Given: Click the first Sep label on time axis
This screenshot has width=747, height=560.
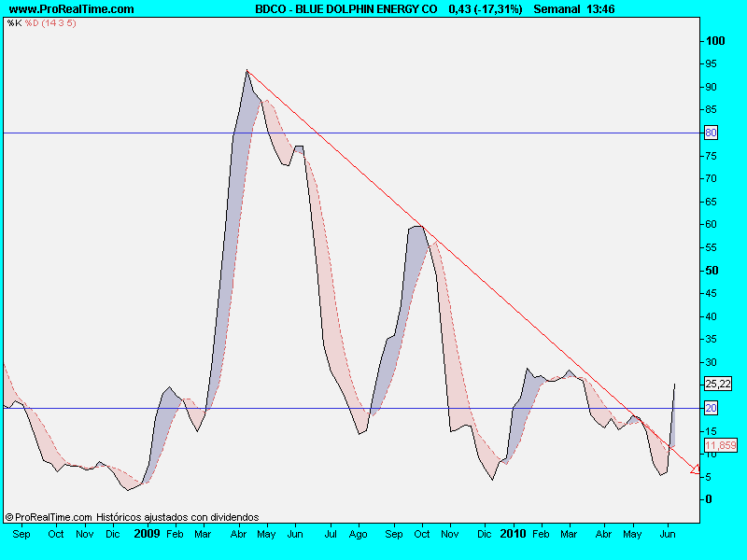Looking at the screenshot, I should (x=21, y=534).
